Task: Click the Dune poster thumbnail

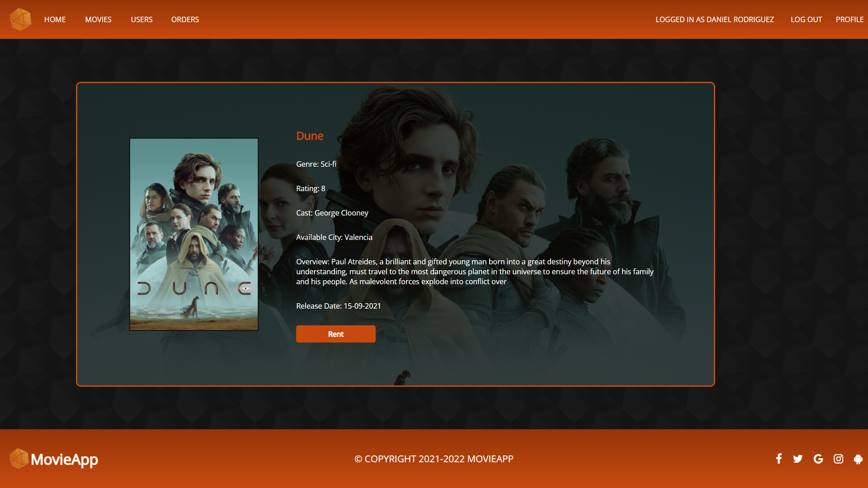Action: pos(194,234)
